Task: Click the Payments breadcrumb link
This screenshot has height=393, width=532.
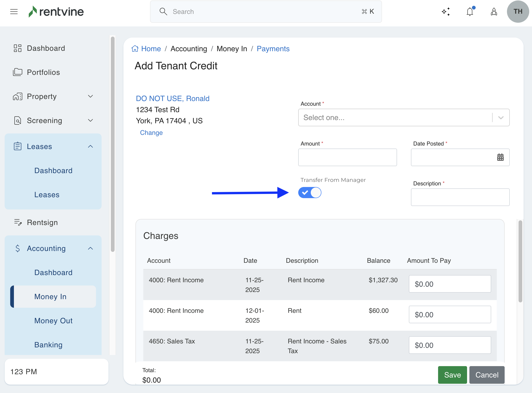Action: click(273, 48)
